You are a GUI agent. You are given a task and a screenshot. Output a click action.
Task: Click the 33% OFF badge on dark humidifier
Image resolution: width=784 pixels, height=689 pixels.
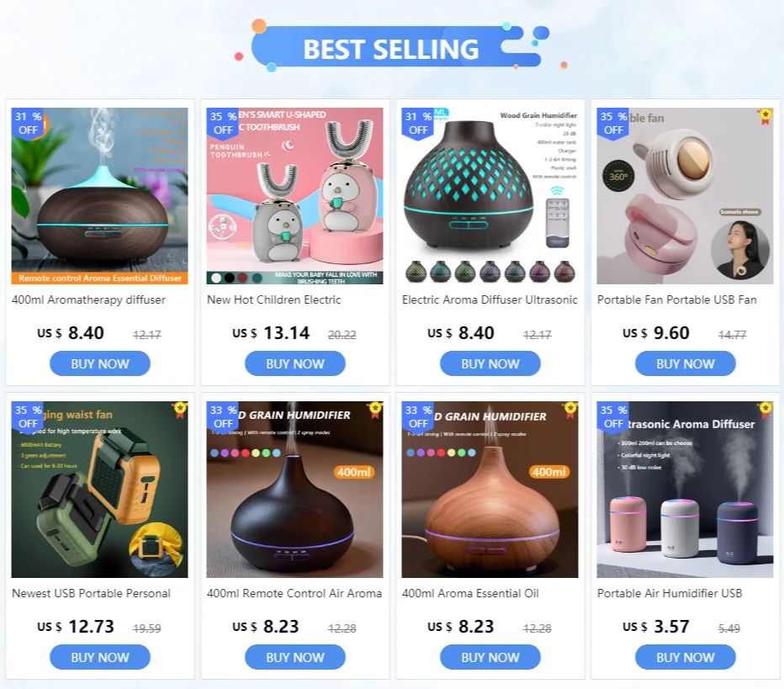click(223, 417)
